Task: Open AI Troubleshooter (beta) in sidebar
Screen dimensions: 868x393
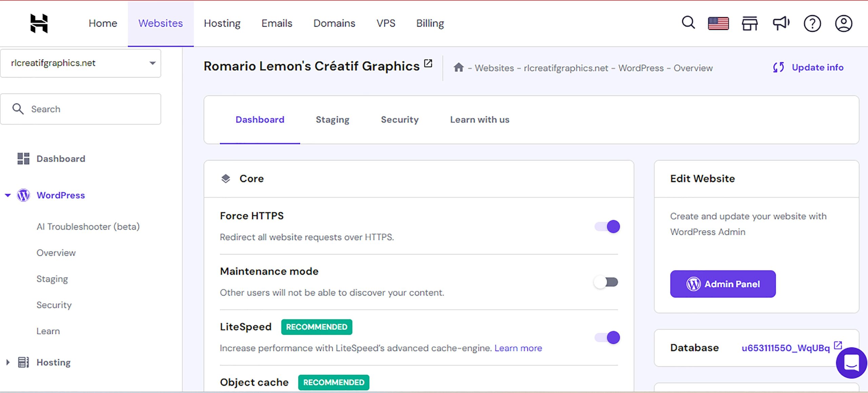Action: point(88,227)
